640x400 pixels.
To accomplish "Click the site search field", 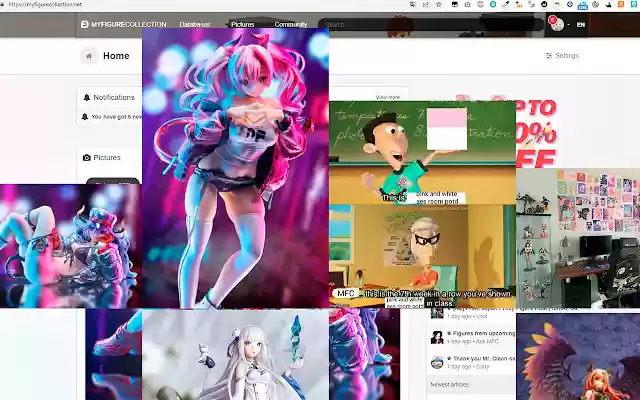I will pos(431,25).
